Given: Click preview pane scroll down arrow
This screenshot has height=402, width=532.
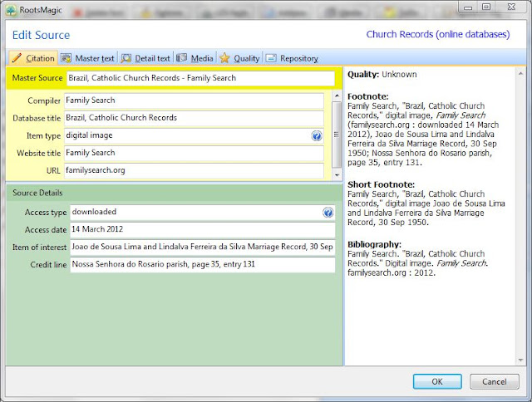Looking at the screenshot, I should [520, 360].
